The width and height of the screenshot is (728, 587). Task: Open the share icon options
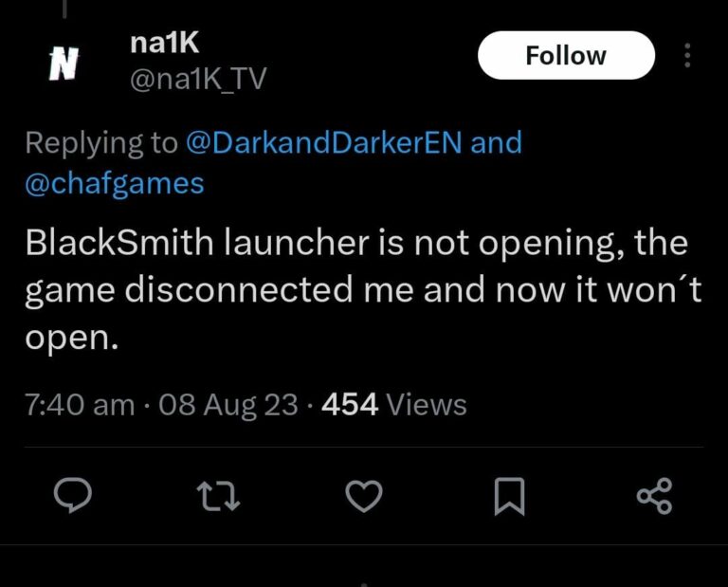[654, 496]
